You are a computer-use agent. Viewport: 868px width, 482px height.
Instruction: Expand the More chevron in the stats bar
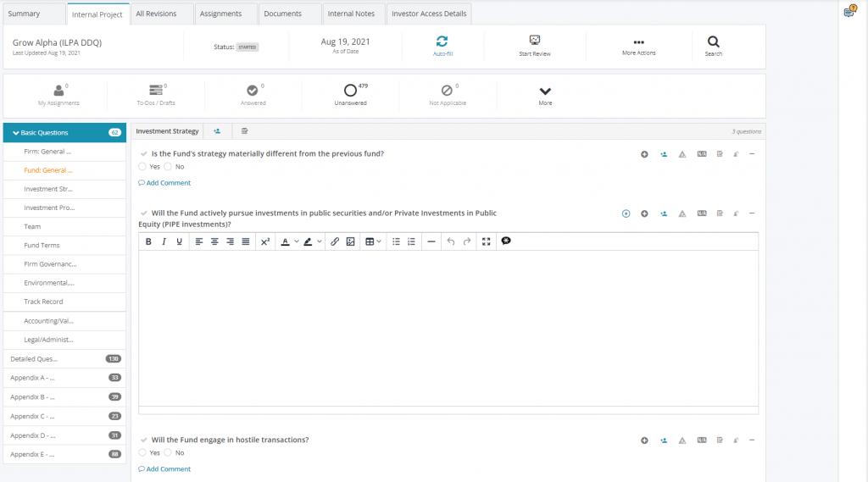pyautogui.click(x=545, y=91)
